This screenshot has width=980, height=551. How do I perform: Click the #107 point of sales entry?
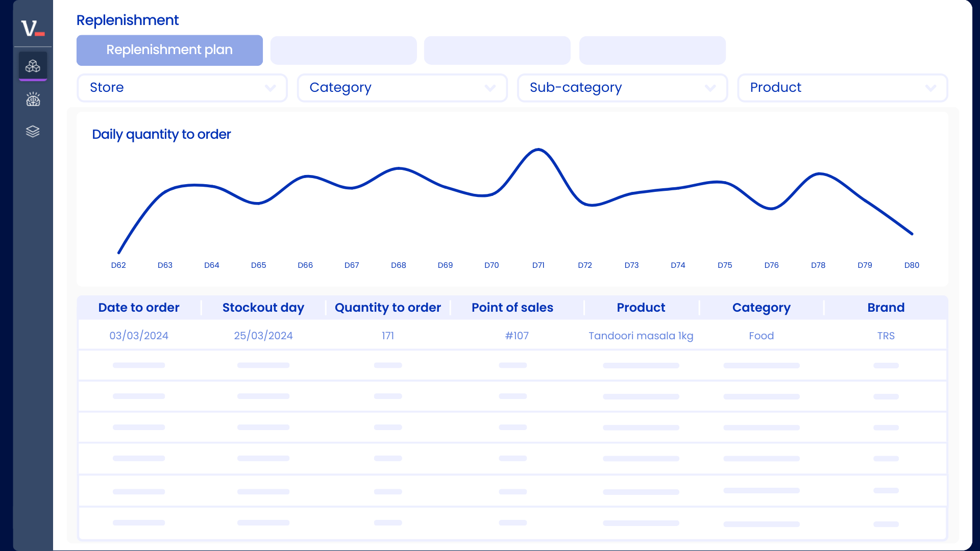click(517, 336)
